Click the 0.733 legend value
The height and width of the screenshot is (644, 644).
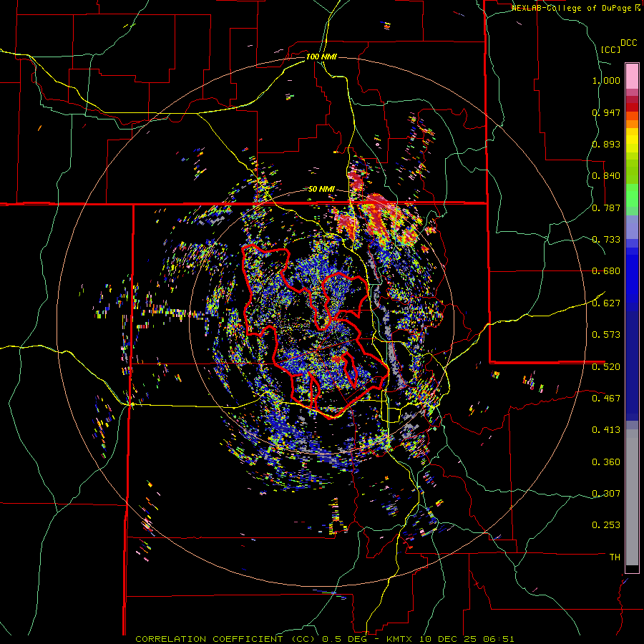(606, 240)
